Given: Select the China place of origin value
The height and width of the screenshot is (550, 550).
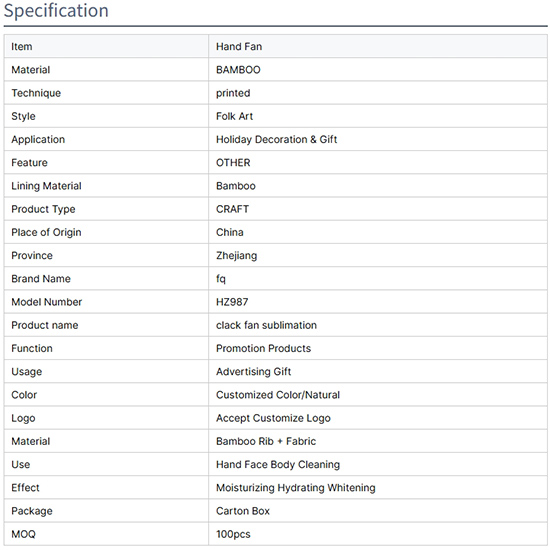Looking at the screenshot, I should click(230, 232).
